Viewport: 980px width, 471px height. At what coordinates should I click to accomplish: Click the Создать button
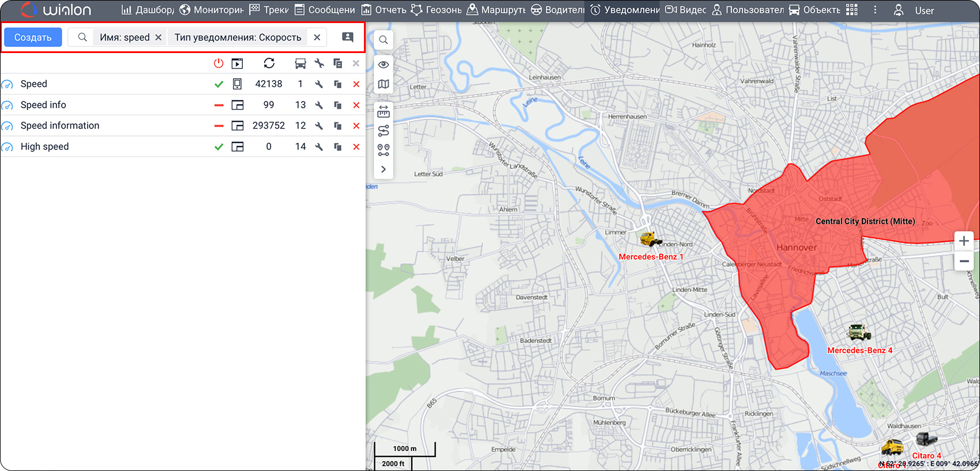[33, 37]
